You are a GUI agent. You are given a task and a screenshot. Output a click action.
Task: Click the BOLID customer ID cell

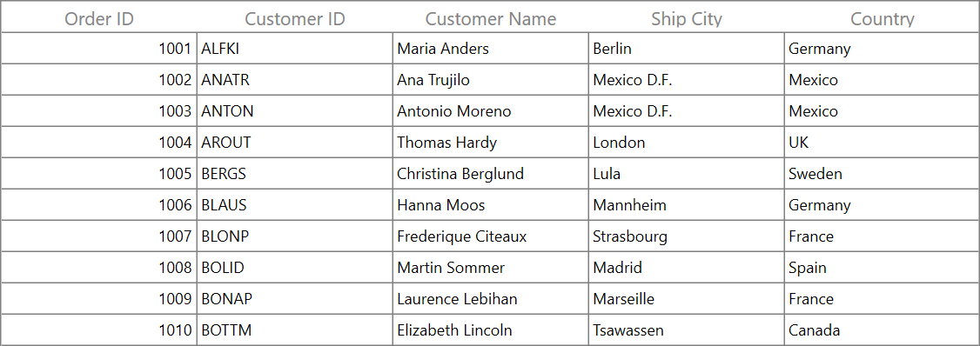coord(294,267)
